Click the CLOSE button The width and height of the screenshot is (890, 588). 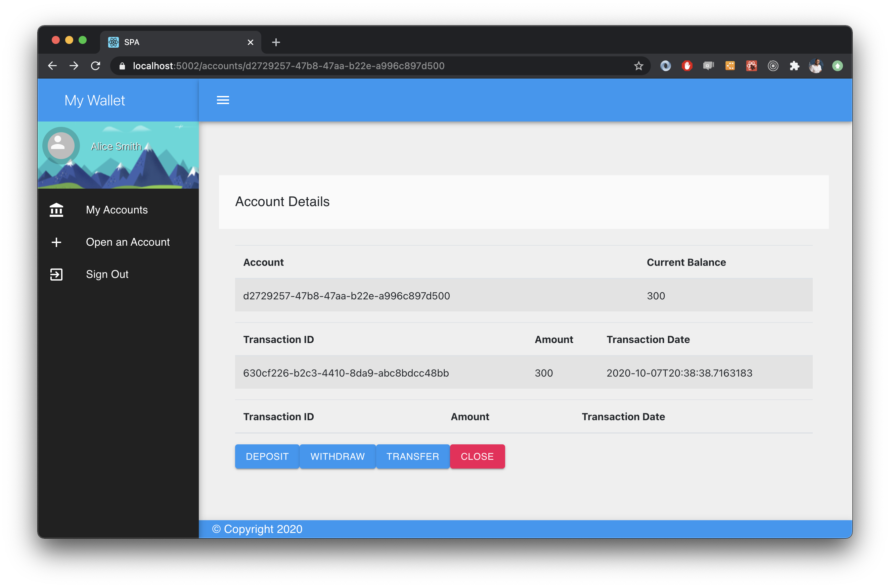point(477,456)
